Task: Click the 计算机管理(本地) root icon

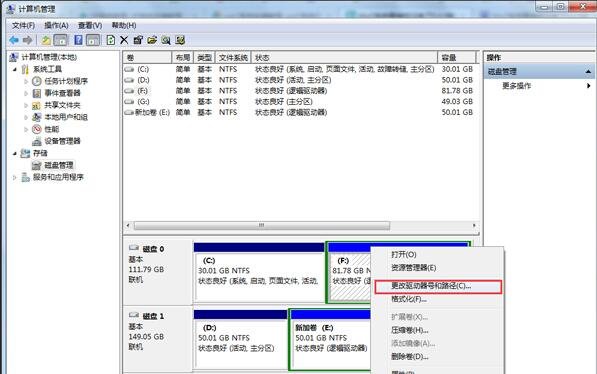Action: coord(14,57)
